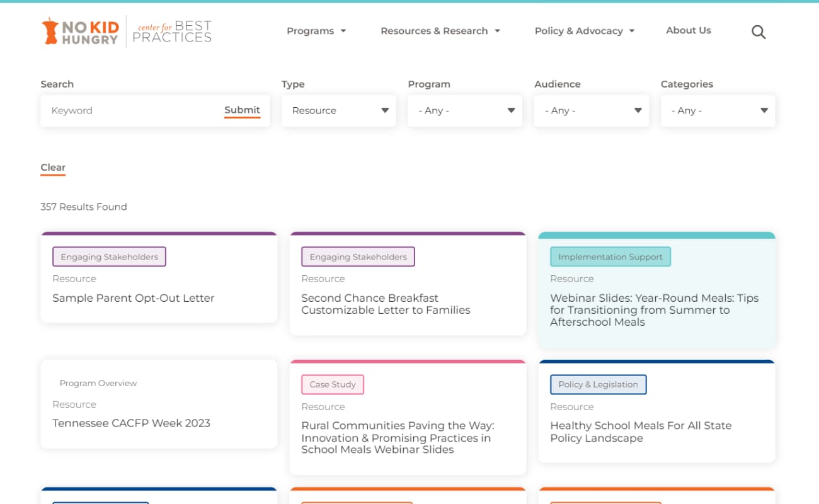Viewport: 819px width, 504px height.
Task: Open the Program filter dropdown
Action: click(x=465, y=111)
